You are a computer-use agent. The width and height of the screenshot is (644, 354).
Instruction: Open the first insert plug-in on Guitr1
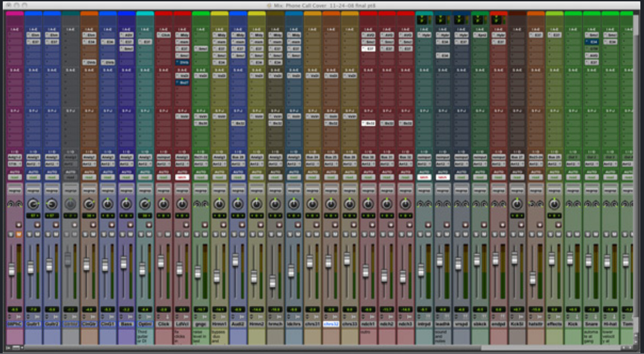pos(33,35)
